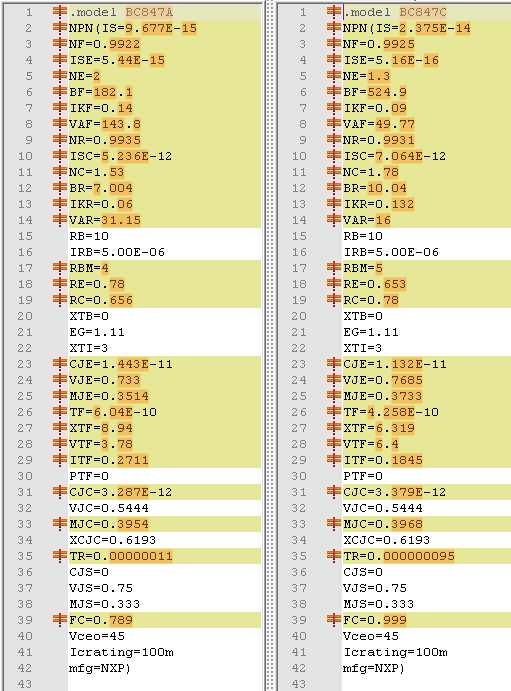Click change marker beside NPN(IS=9.677E-15 line
Viewport: 511px width, 691px height.
60,28
